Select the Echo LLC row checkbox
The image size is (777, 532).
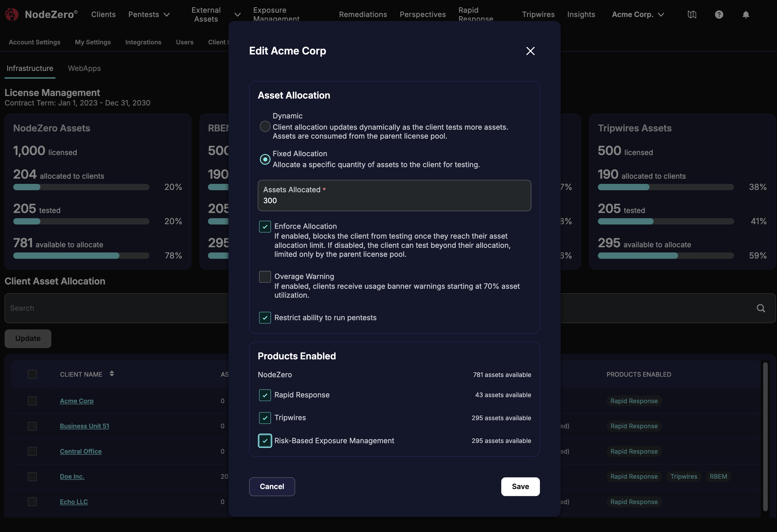(32, 501)
